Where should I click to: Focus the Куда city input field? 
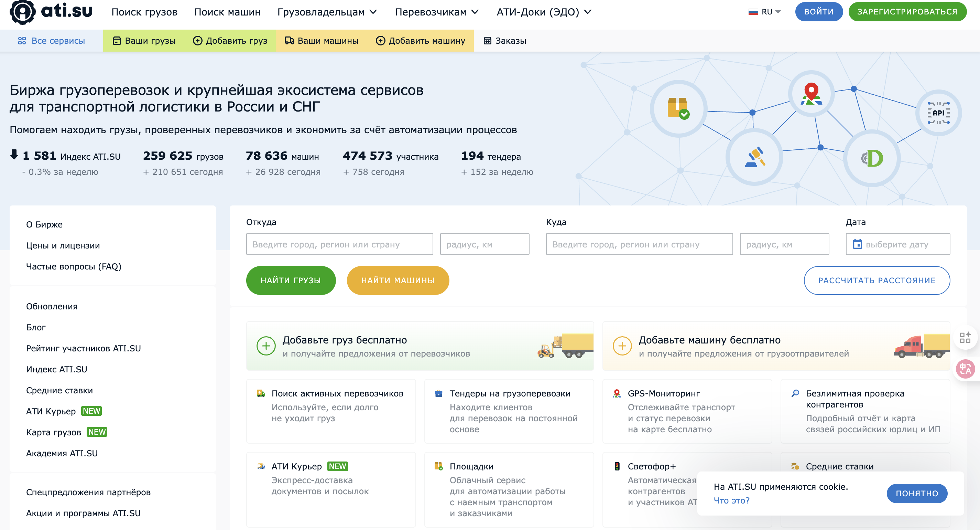point(639,244)
